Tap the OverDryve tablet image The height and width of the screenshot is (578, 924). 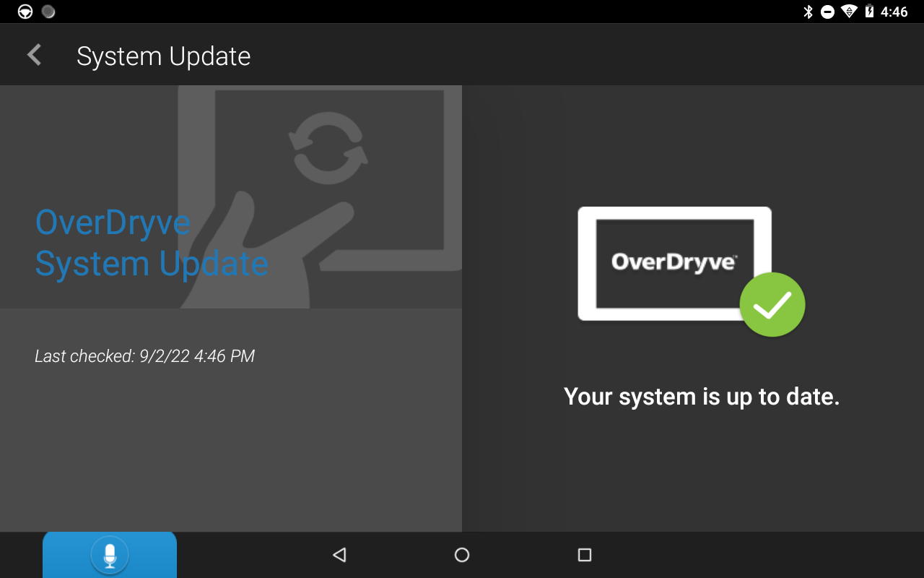[x=675, y=264]
